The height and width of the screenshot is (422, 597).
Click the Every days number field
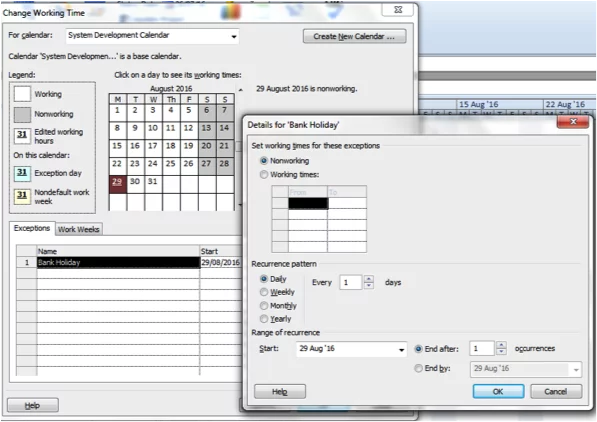[351, 282]
